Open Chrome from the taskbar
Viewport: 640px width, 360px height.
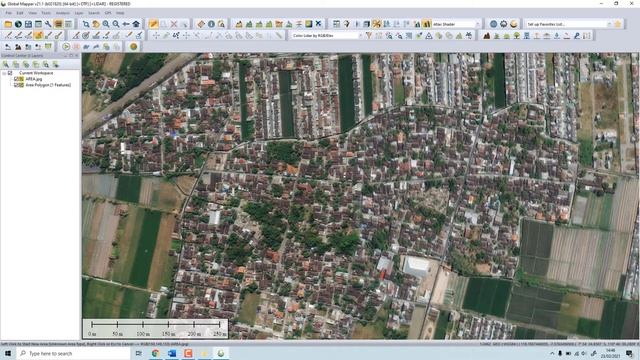click(156, 353)
